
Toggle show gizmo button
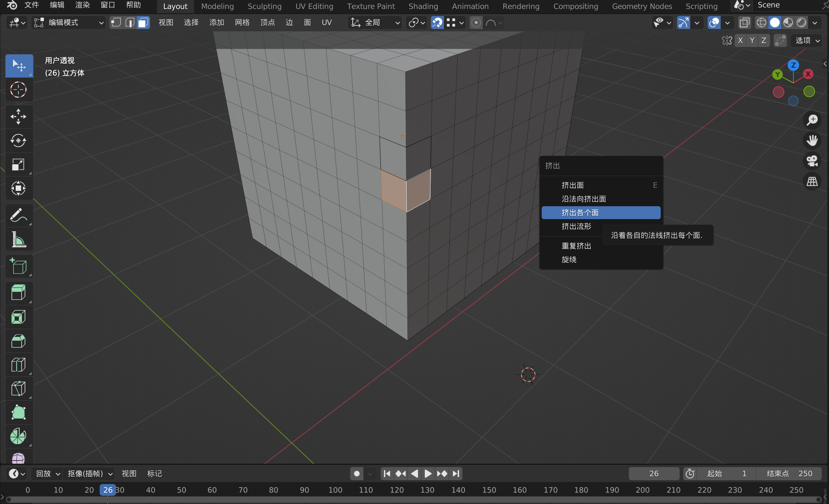(683, 23)
